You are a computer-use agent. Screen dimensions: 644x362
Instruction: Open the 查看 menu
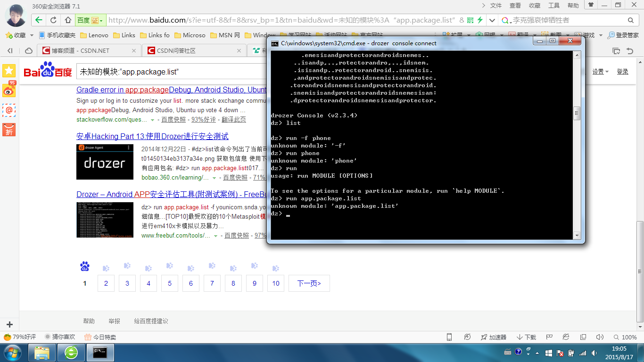coord(515,6)
